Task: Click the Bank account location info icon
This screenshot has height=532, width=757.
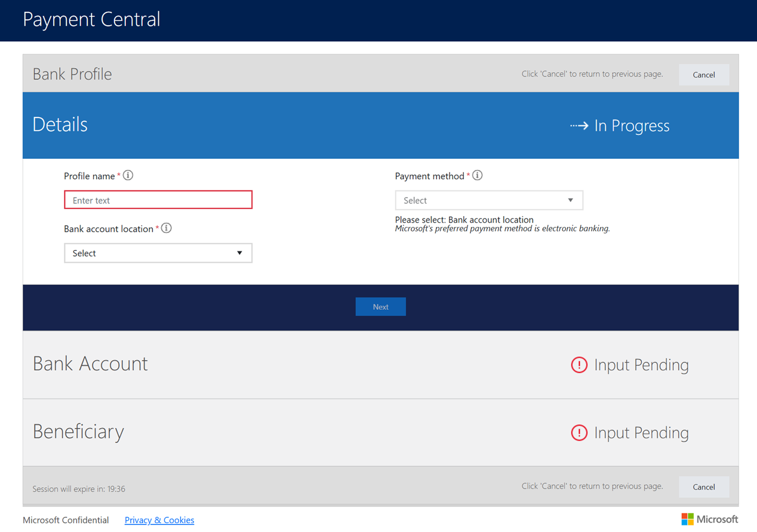Action: tap(167, 228)
